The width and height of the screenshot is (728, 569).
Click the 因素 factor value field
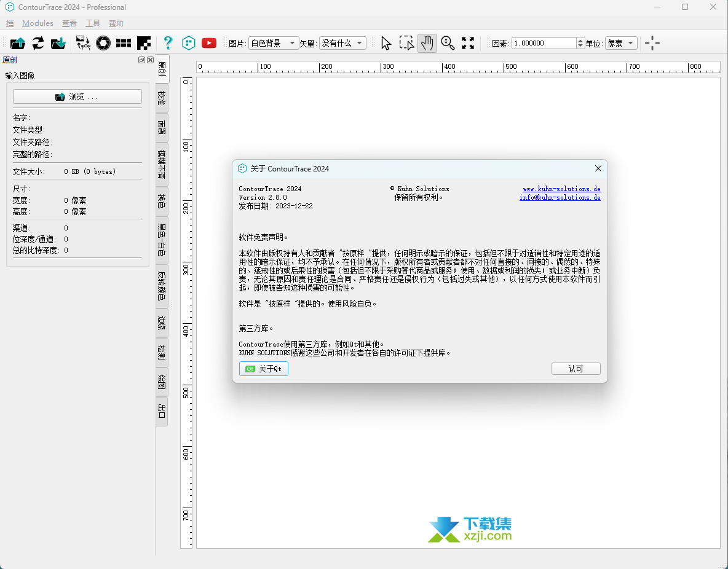click(x=544, y=43)
